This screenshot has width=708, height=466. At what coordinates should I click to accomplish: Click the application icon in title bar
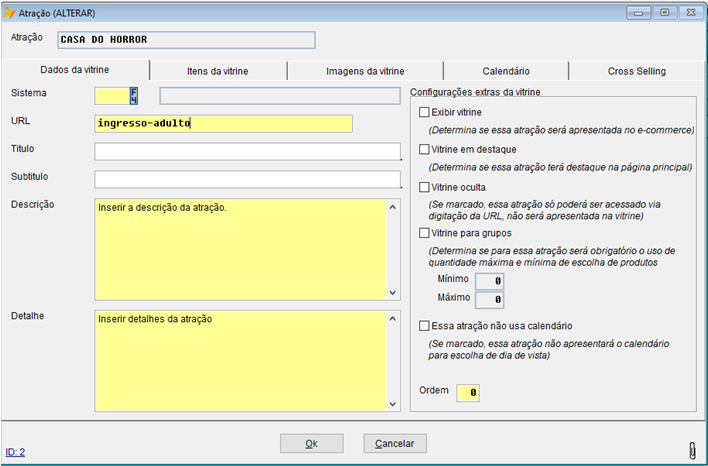click(11, 13)
